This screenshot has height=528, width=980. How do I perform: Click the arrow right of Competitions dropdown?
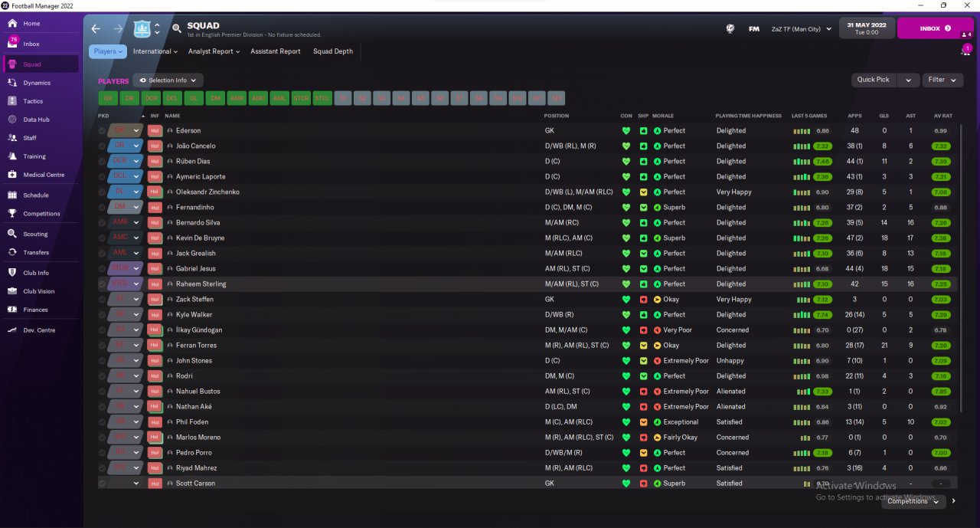[x=953, y=501]
